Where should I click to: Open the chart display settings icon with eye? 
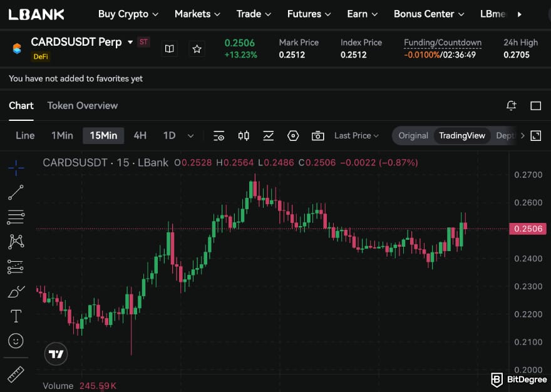click(219, 136)
